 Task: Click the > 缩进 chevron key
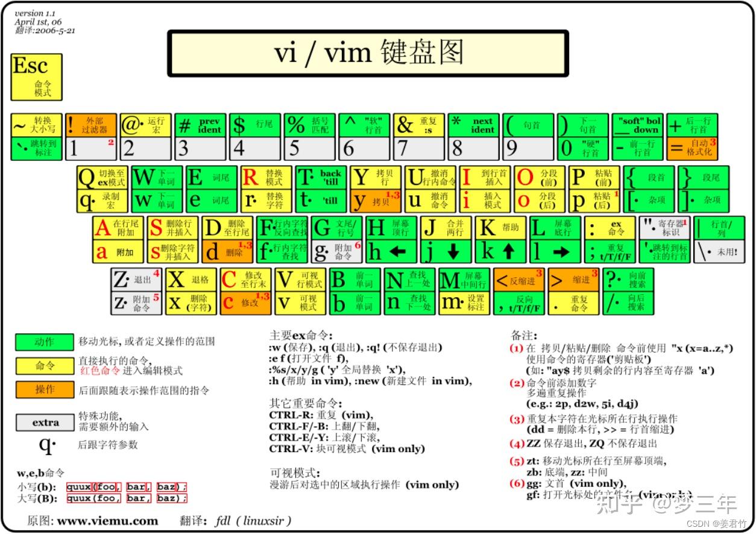pos(574,280)
